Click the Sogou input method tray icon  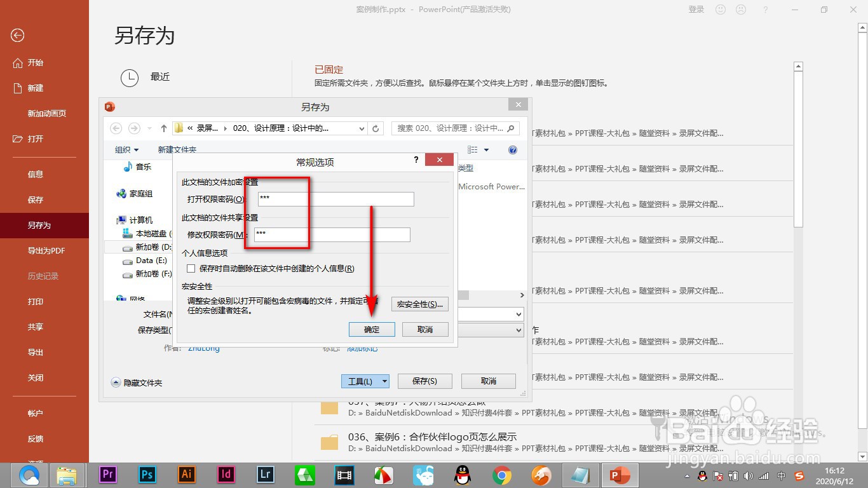pos(799,476)
